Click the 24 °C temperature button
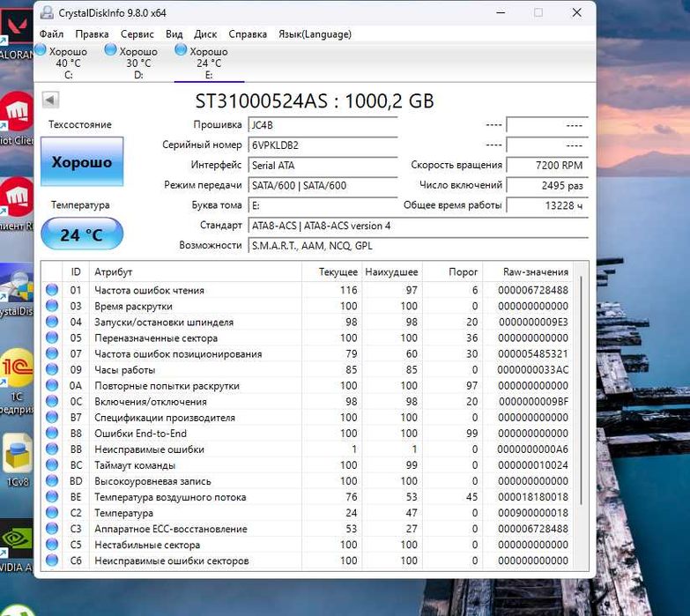This screenshot has width=690, height=616. coord(82,234)
